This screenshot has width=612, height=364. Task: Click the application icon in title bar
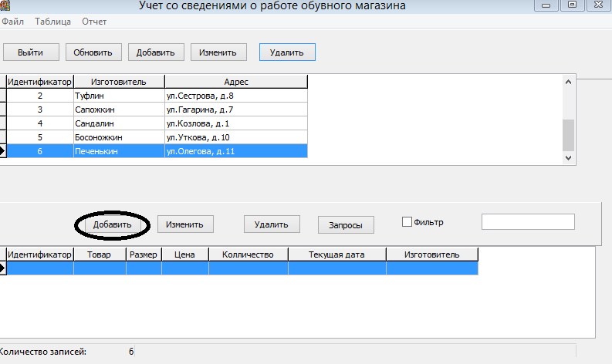[x=5, y=5]
